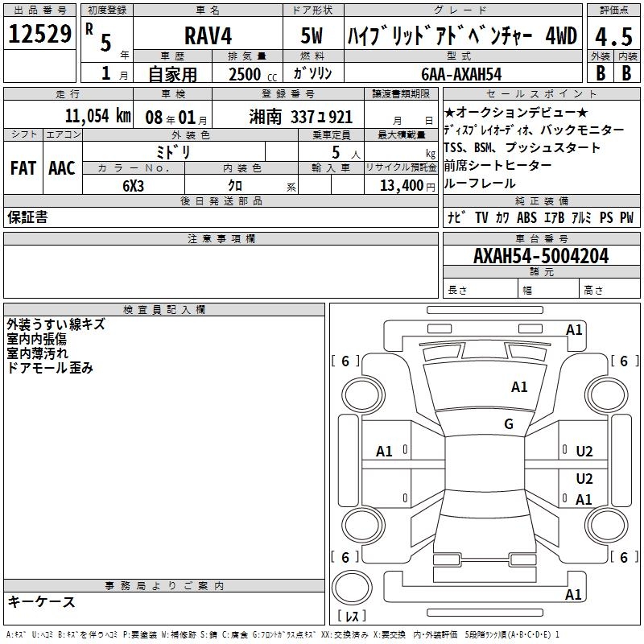Click air conditioner value AAC
644x644 pixels.
tap(62, 168)
